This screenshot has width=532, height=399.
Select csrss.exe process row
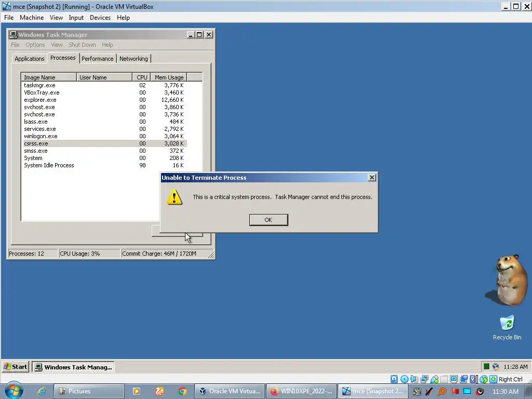pyautogui.click(x=104, y=143)
